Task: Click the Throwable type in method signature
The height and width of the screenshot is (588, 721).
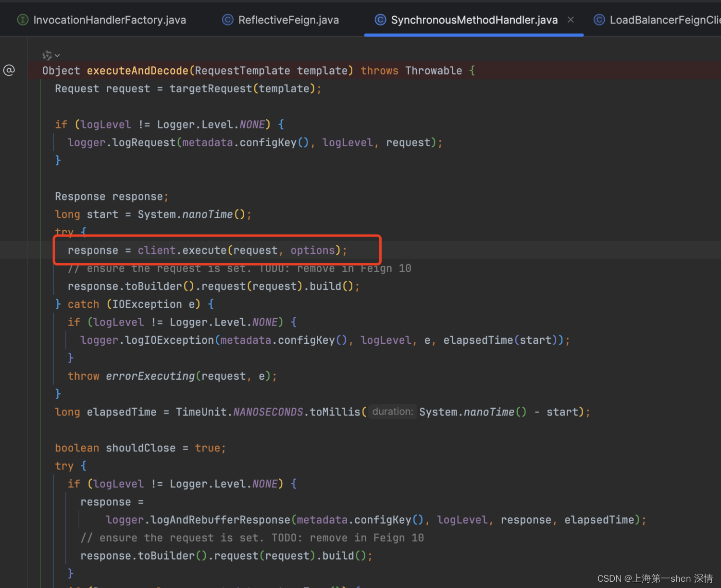Action: [x=434, y=71]
